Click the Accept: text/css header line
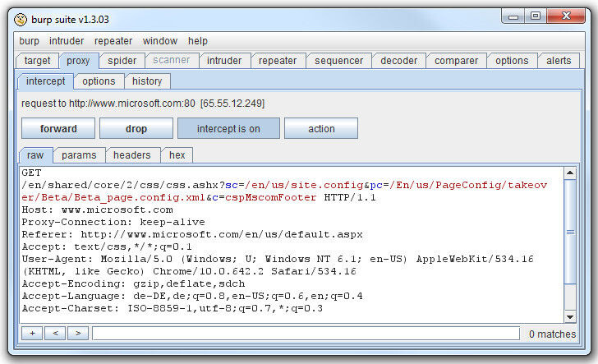The width and height of the screenshot is (598, 364). [107, 247]
